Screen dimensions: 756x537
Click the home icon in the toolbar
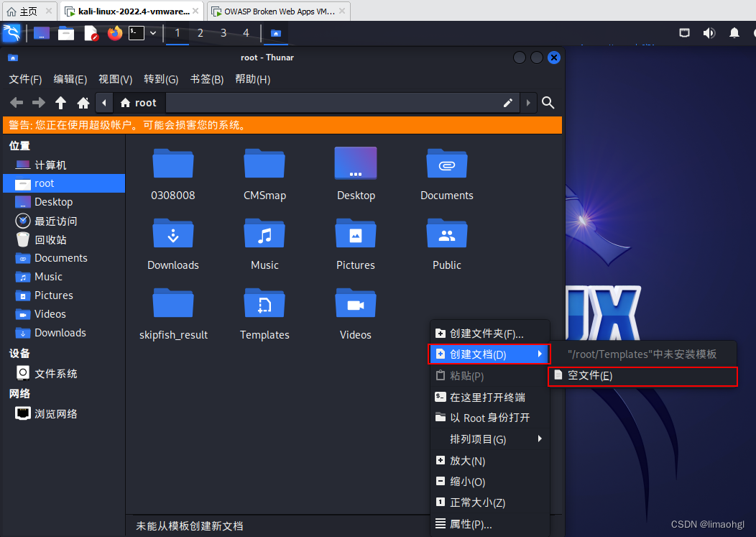(x=83, y=103)
